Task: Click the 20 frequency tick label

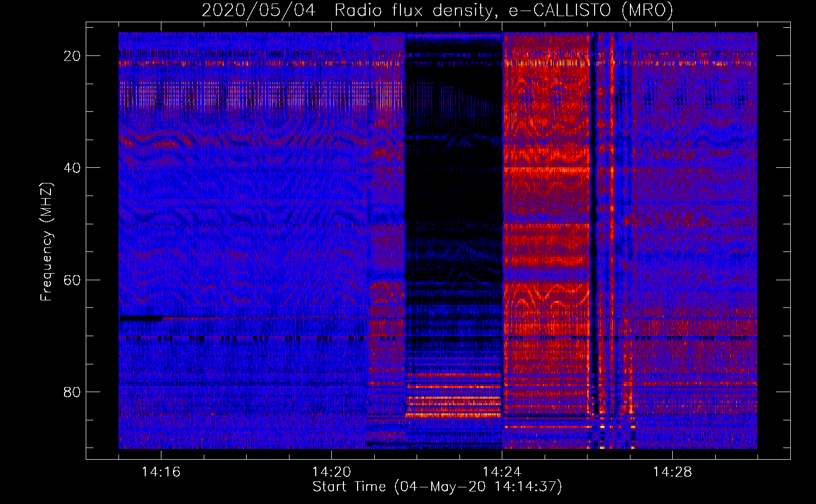Action: tap(72, 56)
